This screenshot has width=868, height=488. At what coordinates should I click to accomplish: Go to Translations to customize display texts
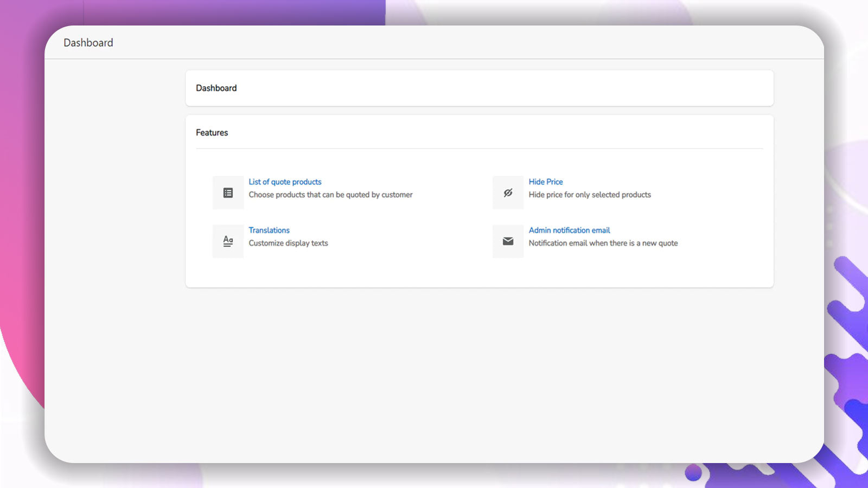pos(269,230)
